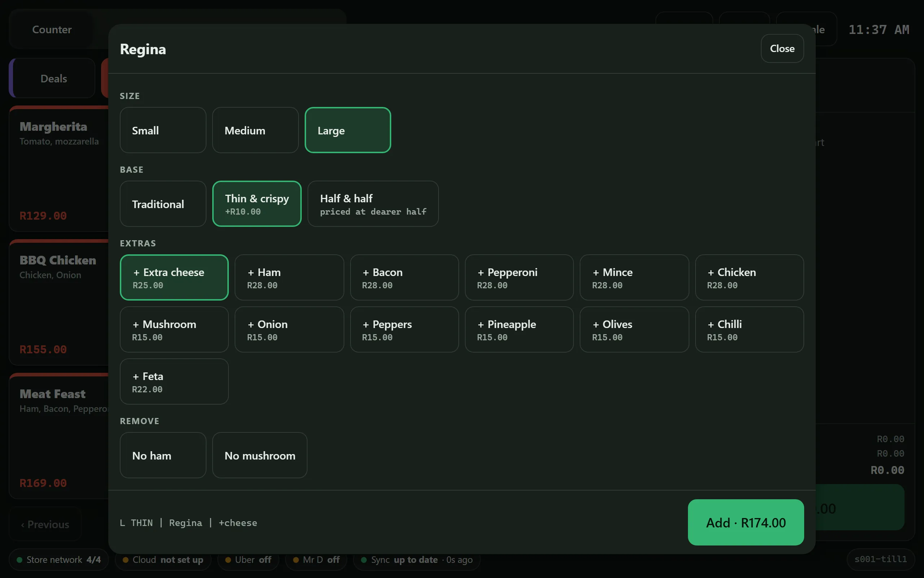Open the Counter tab behind dialog
Screen dimensions: 924x578
coord(52,29)
